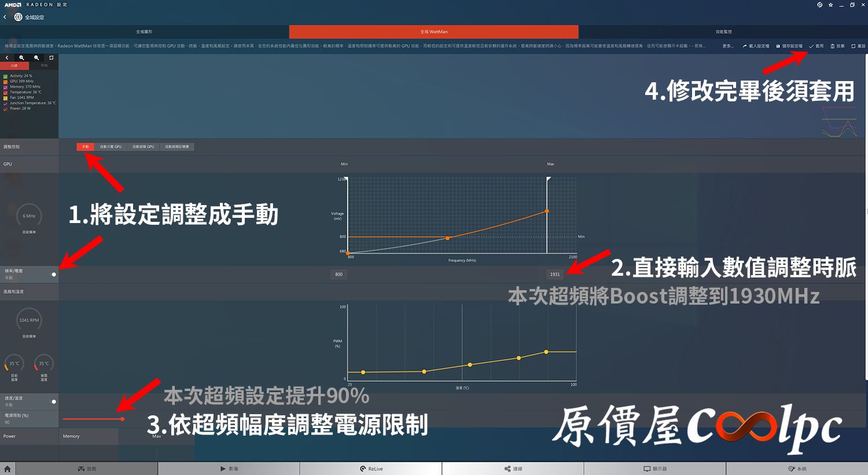Click the minimum frequency field 800

pos(339,275)
